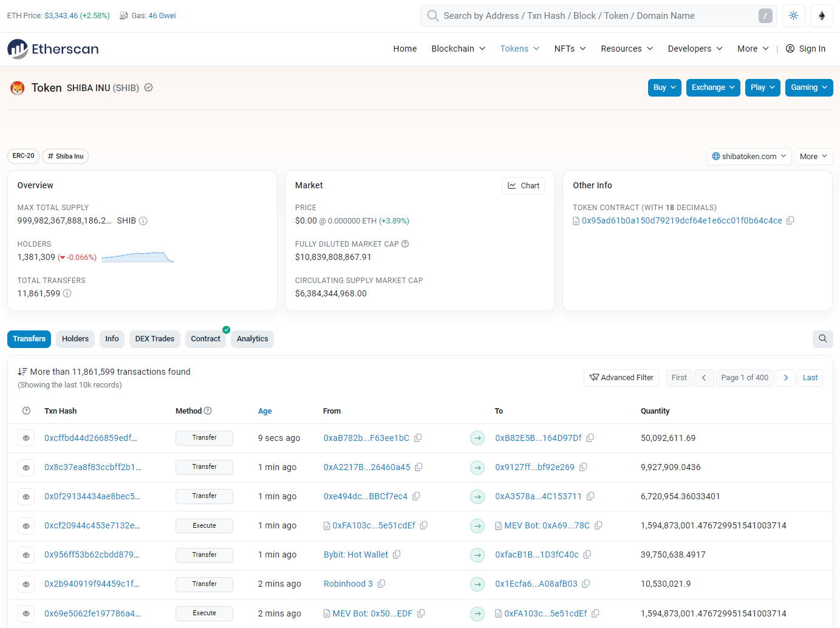Switch to the Info tab
The width and height of the screenshot is (840, 628).
pos(112,339)
